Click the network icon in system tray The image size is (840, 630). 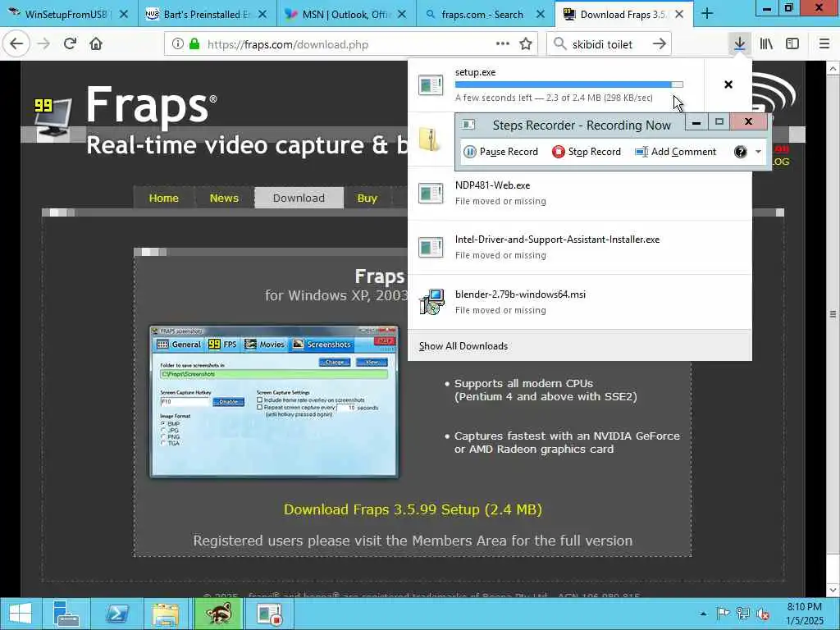(x=743, y=614)
